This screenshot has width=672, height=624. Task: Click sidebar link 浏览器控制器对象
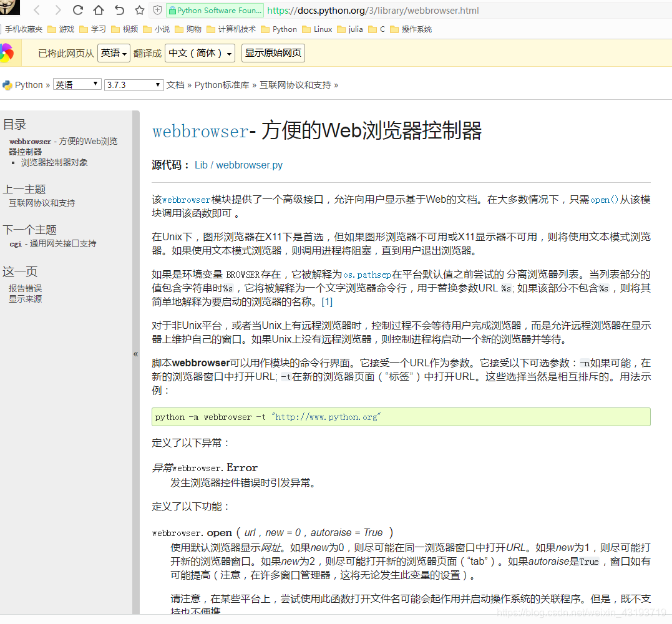click(54, 162)
